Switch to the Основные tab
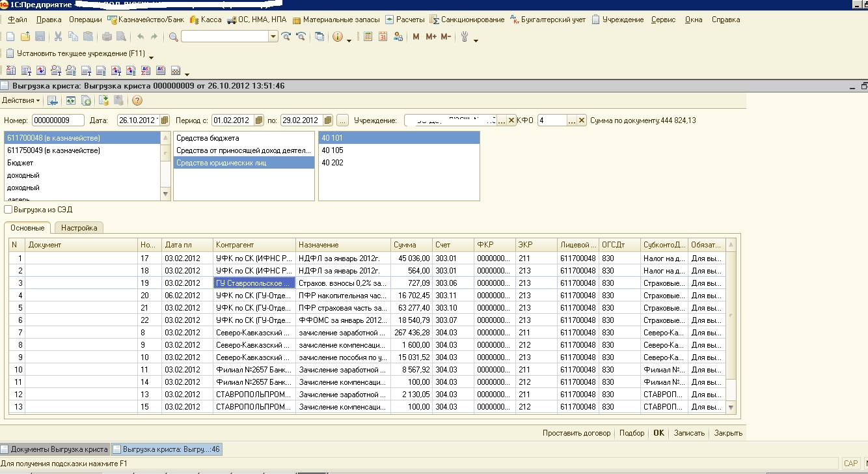868x474 pixels. tap(27, 228)
